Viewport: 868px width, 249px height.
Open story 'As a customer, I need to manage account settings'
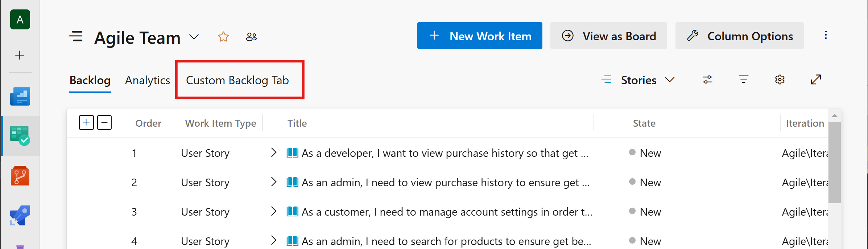pyautogui.click(x=447, y=212)
